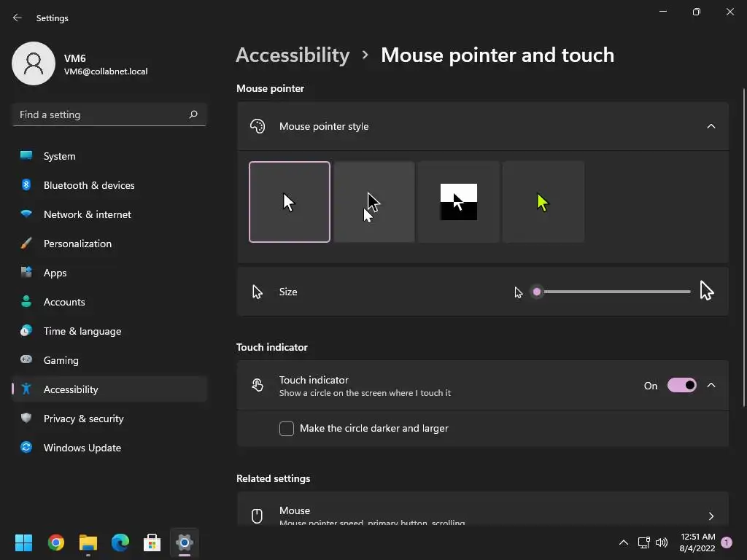Click the Accounts person icon in sidebar

(26, 301)
